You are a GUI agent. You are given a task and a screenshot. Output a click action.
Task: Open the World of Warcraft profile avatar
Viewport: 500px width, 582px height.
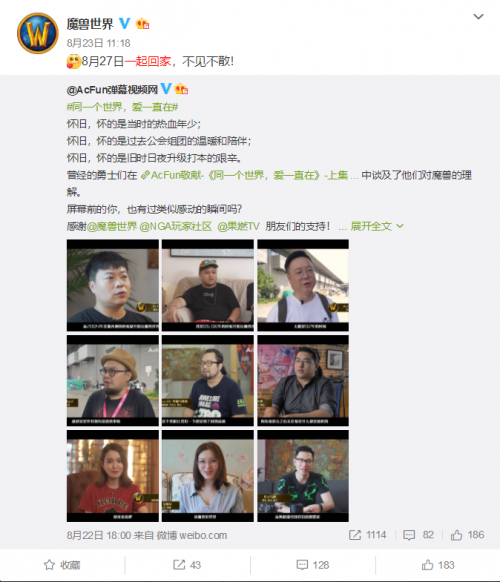pyautogui.click(x=37, y=33)
